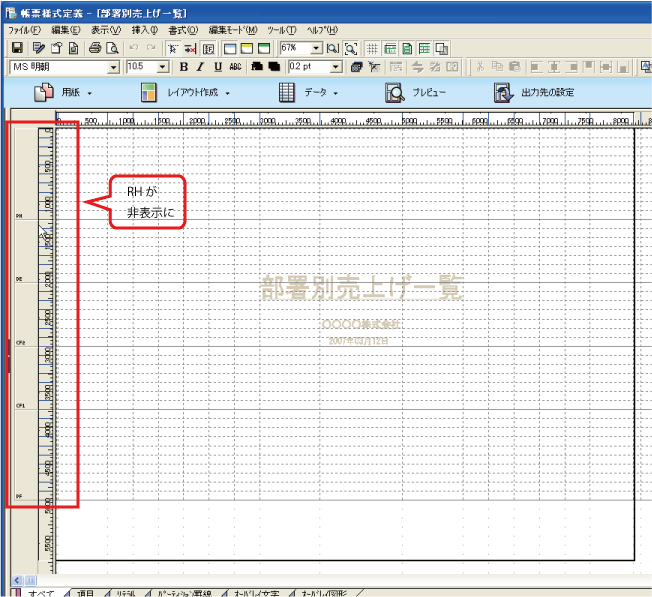
Task: Click the zoom-to-fit magnifier icon
Action: point(351,48)
